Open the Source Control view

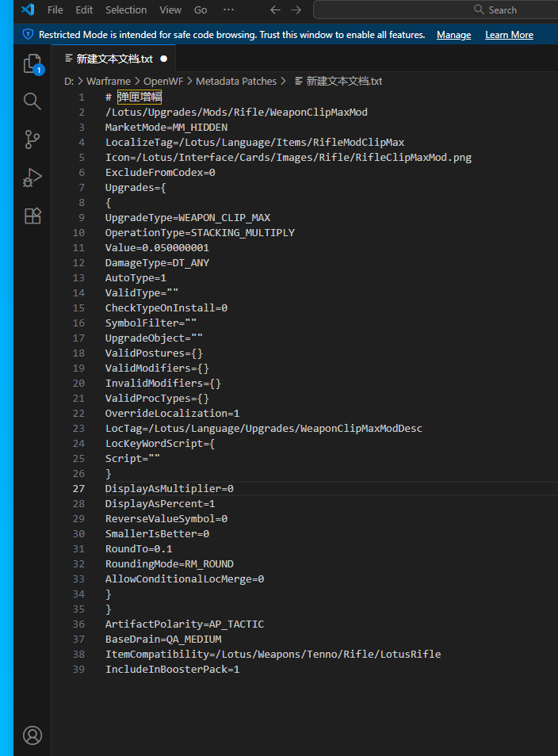(32, 139)
